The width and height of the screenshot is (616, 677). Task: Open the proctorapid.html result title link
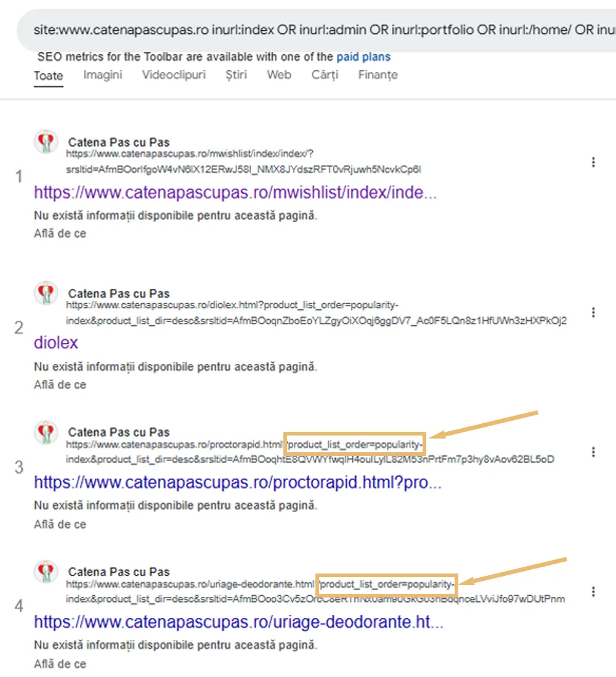(237, 482)
